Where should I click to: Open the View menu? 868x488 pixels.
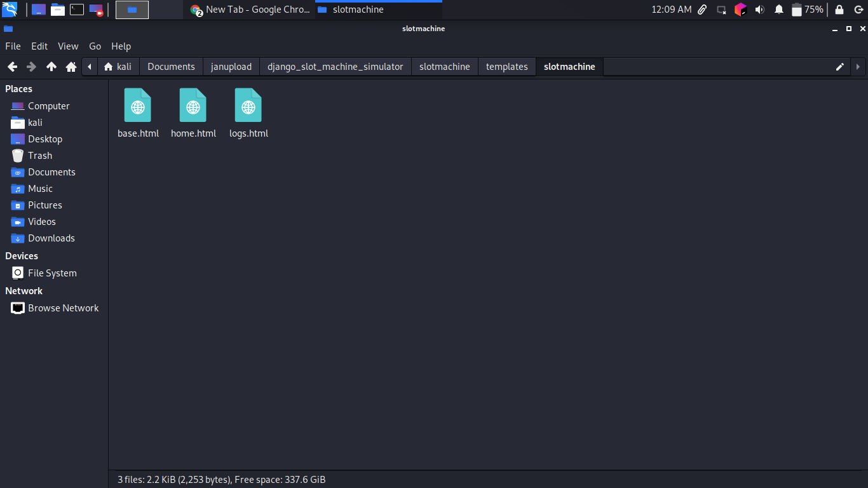tap(68, 46)
